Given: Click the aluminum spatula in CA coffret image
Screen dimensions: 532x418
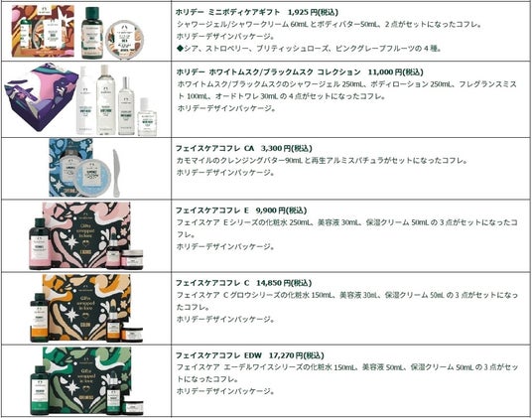Looking at the screenshot, I should (x=116, y=173).
